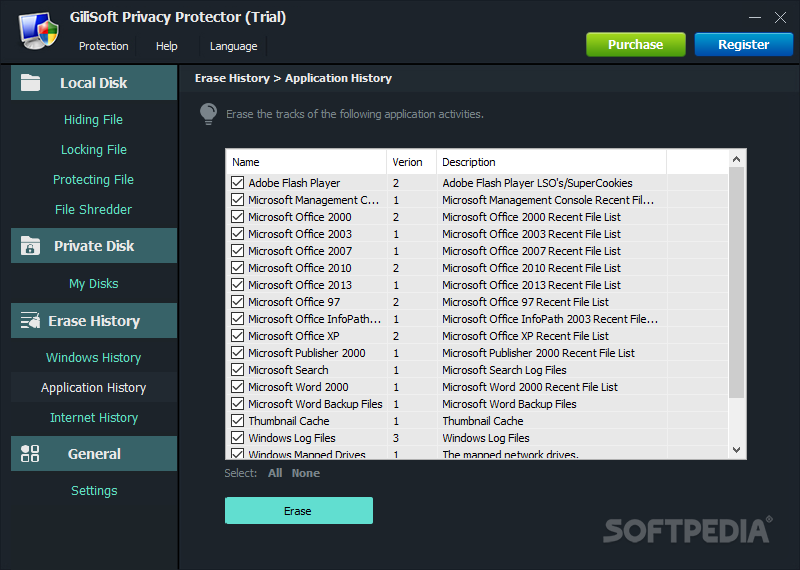Click the Erase History header
The height and width of the screenshot is (570, 800).
pos(94,320)
